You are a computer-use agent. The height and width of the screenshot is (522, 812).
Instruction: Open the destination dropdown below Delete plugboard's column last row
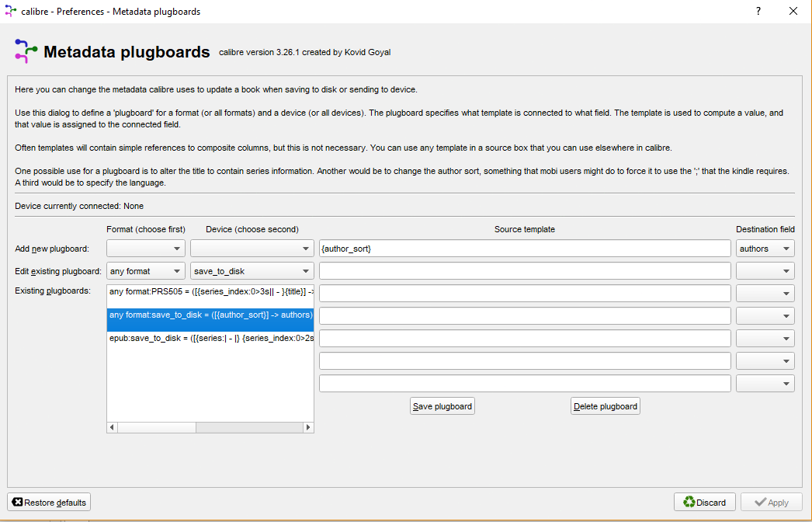(765, 384)
